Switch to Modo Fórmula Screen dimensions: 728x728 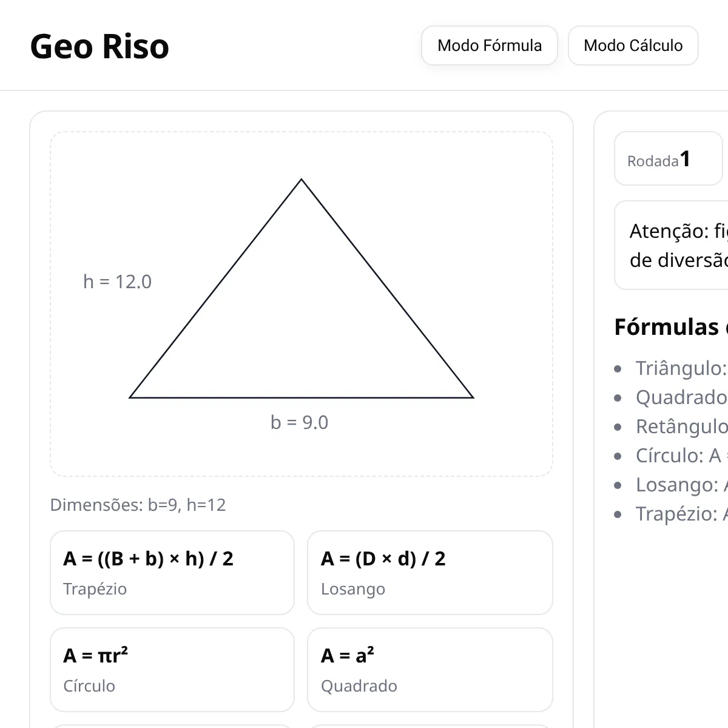[x=489, y=45]
